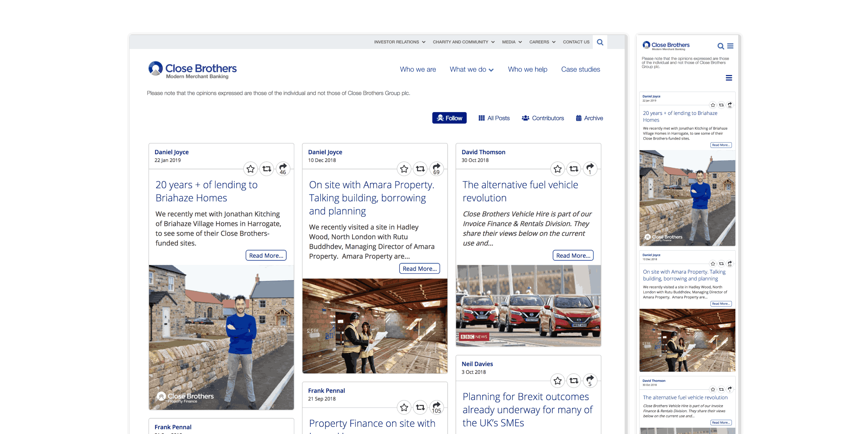Click Read More on Amara Property desktop post
Screen dimensions: 868x434
419,269
